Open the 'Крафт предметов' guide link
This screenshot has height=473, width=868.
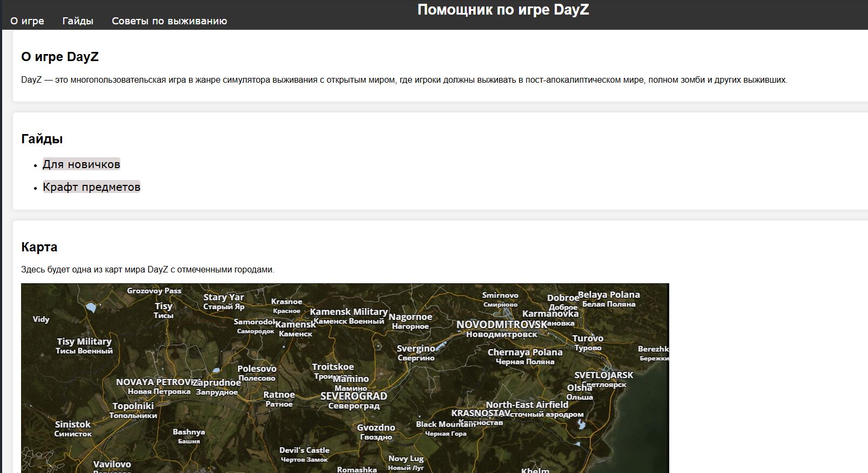coord(91,187)
